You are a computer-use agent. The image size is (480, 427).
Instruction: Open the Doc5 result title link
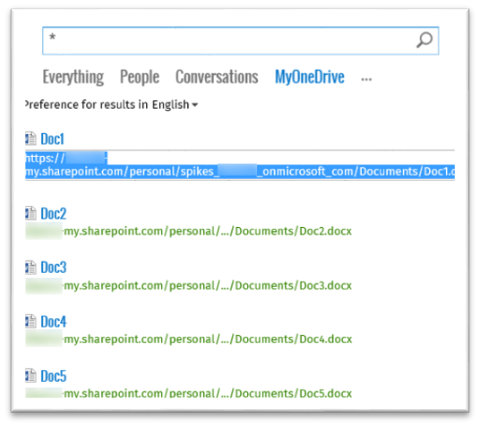pyautogui.click(x=53, y=376)
